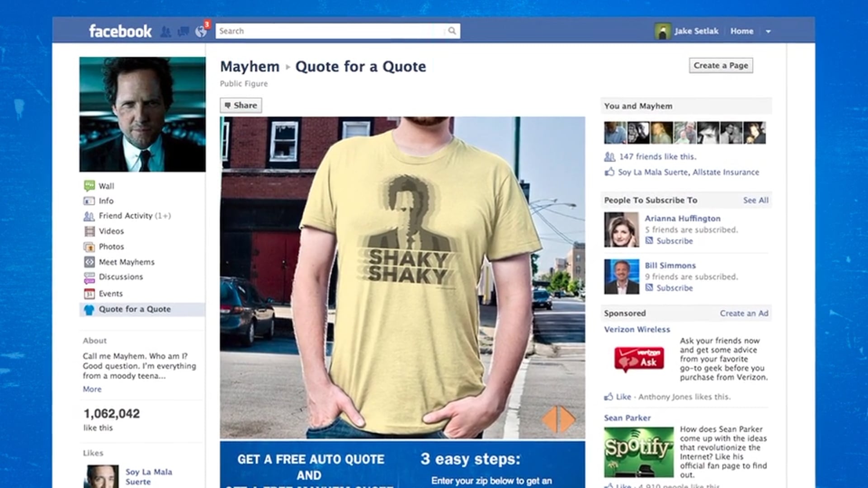Screen dimensions: 868x488
Task: Click the Info card icon
Action: pyautogui.click(x=89, y=201)
